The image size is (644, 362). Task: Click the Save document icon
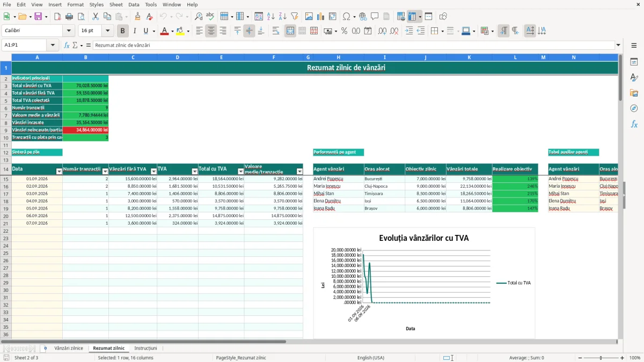tap(38, 17)
